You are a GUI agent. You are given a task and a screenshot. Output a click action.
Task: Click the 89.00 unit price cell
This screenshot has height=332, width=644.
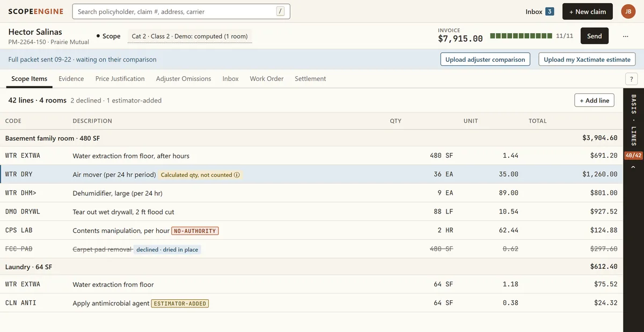tap(510, 193)
